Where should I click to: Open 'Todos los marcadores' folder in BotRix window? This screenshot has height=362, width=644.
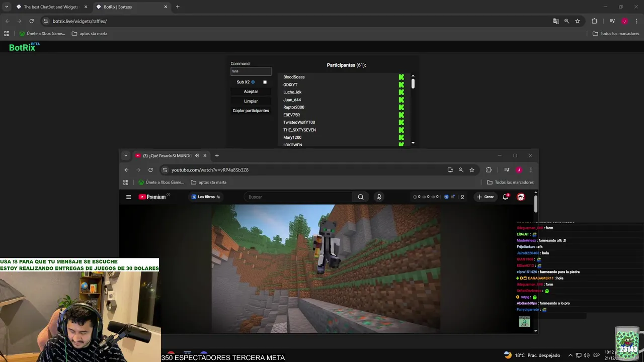[x=615, y=34]
